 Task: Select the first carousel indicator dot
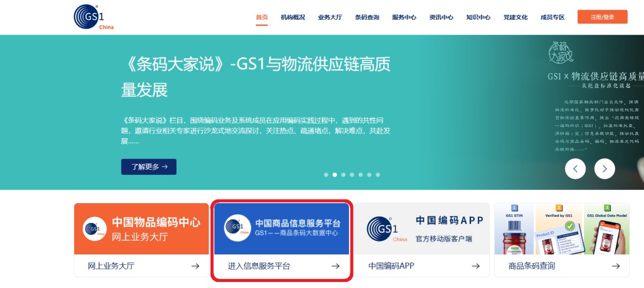(326, 175)
